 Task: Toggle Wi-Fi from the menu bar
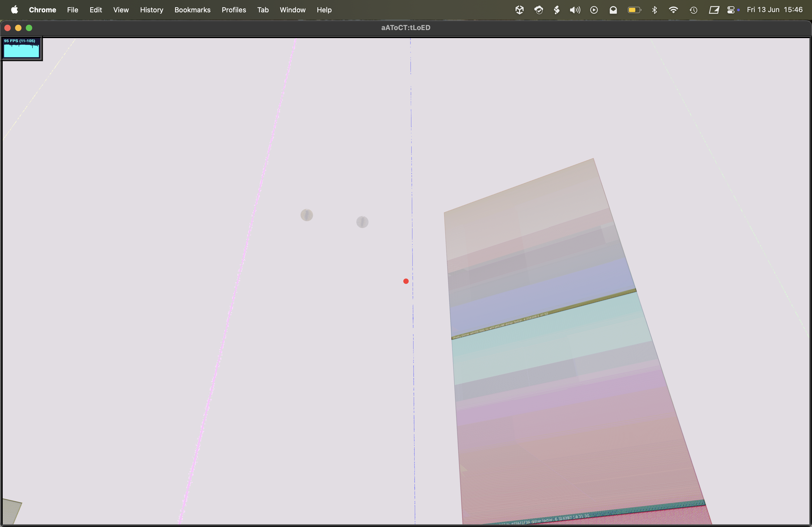(x=673, y=10)
